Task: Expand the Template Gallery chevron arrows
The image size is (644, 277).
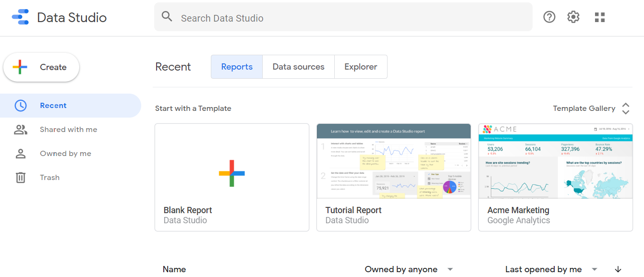Action: click(x=625, y=108)
